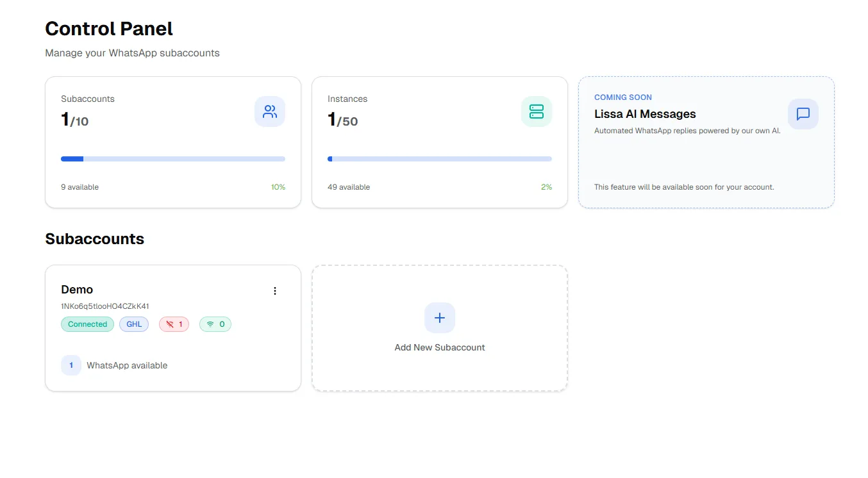This screenshot has width=868, height=478.
Task: Click the COMING SOON label
Action: (x=623, y=97)
